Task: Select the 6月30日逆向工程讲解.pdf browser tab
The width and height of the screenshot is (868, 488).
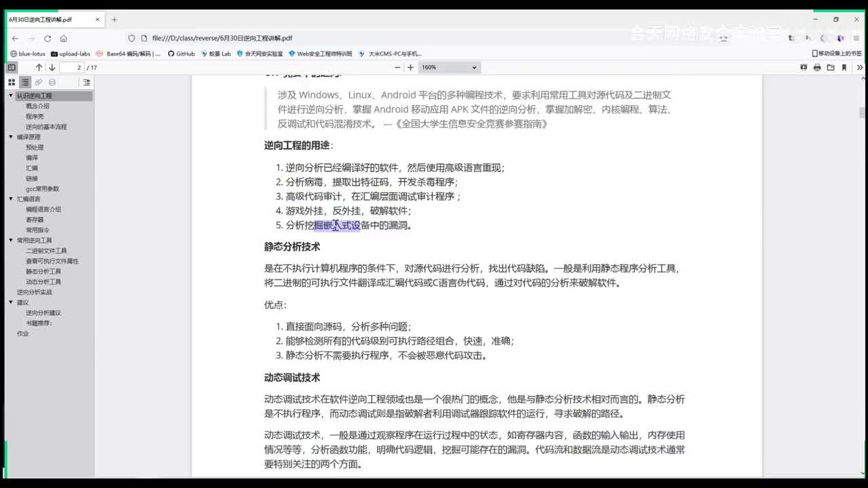Action: click(x=54, y=20)
